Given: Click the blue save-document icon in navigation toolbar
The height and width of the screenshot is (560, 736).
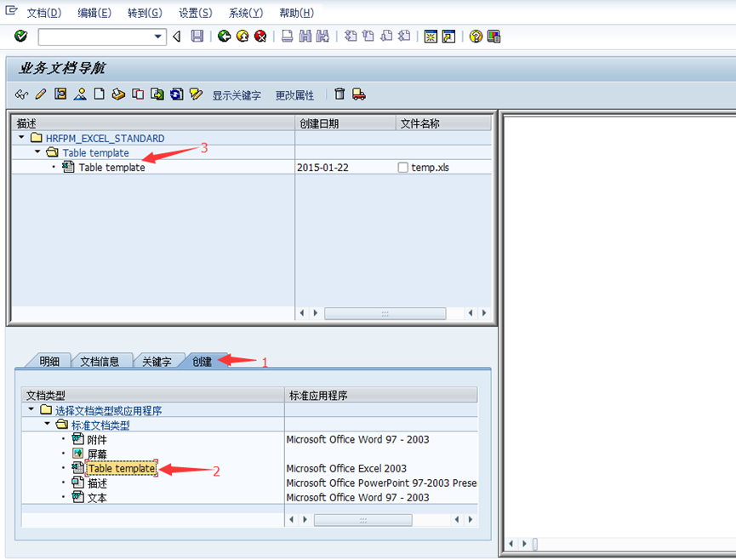Looking at the screenshot, I should (x=60, y=94).
